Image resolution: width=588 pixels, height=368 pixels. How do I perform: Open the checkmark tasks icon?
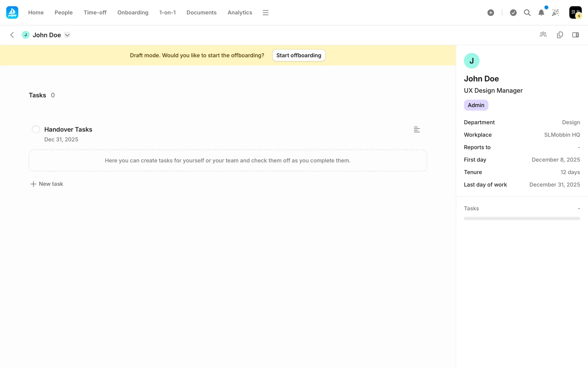[513, 13]
